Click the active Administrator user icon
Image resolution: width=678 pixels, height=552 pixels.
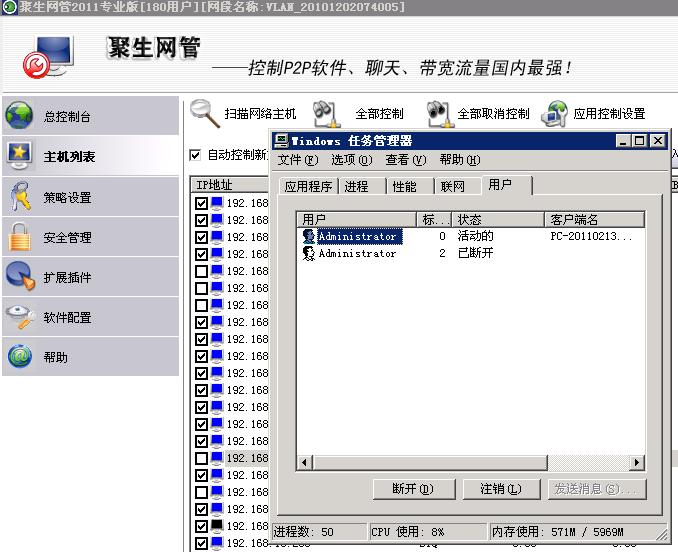[x=309, y=236]
